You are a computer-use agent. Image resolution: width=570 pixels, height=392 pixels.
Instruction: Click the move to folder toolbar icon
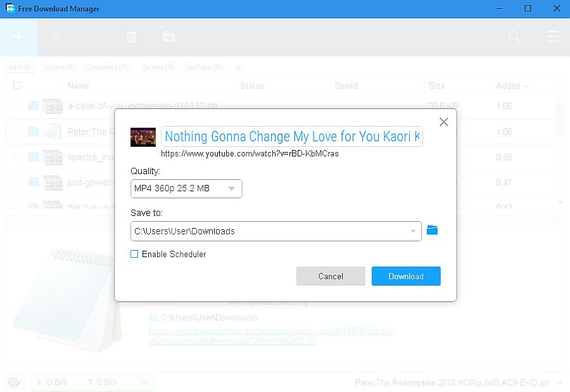point(168,37)
